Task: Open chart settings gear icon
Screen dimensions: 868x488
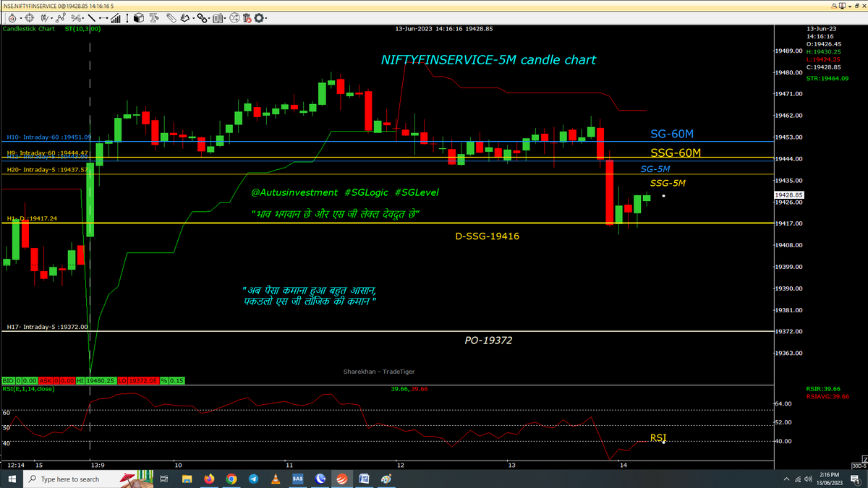Action: tap(259, 18)
